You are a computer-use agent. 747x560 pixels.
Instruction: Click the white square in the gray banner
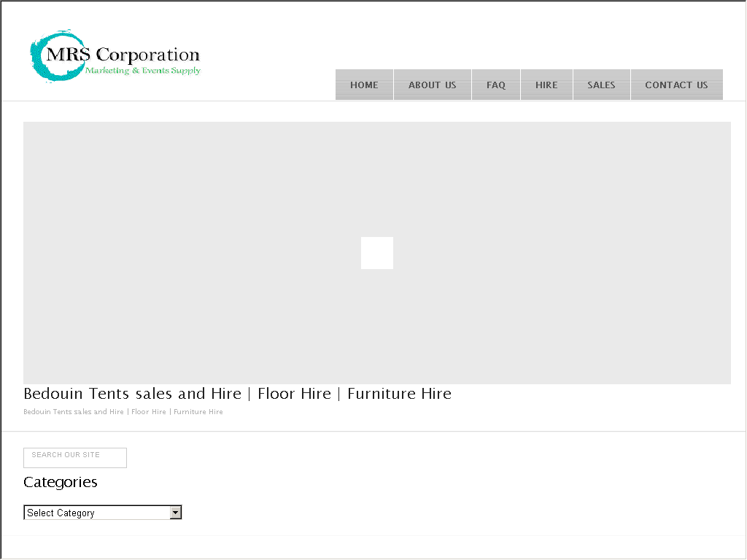point(377,253)
